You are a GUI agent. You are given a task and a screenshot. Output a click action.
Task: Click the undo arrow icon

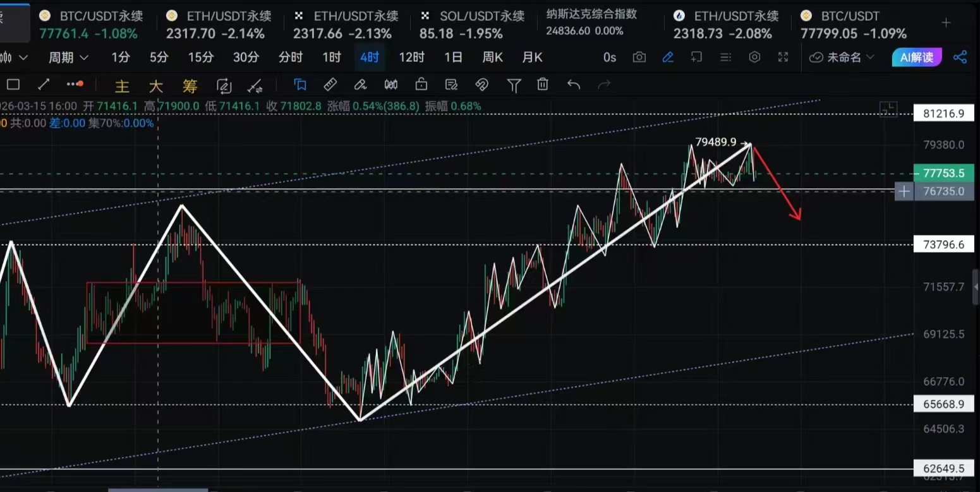[573, 85]
